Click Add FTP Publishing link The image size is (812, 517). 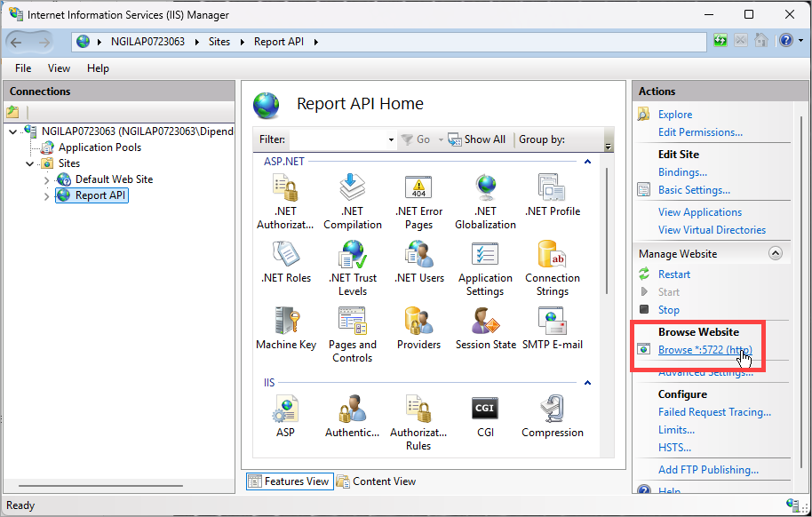pyautogui.click(x=708, y=469)
